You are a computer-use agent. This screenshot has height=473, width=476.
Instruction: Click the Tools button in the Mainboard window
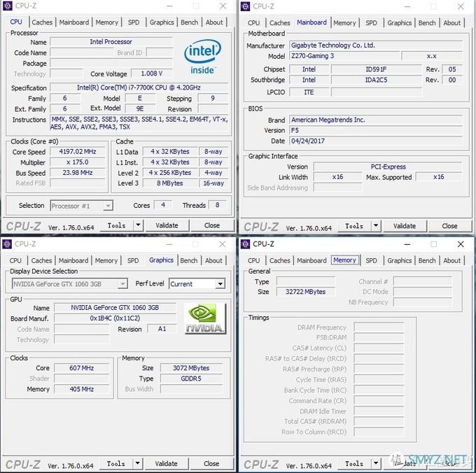point(354,226)
